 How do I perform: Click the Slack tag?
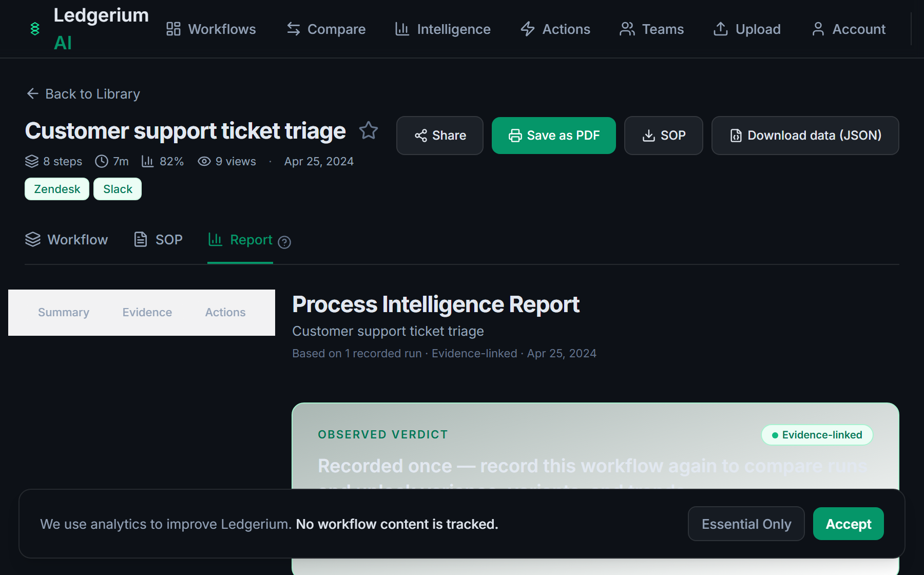118,189
